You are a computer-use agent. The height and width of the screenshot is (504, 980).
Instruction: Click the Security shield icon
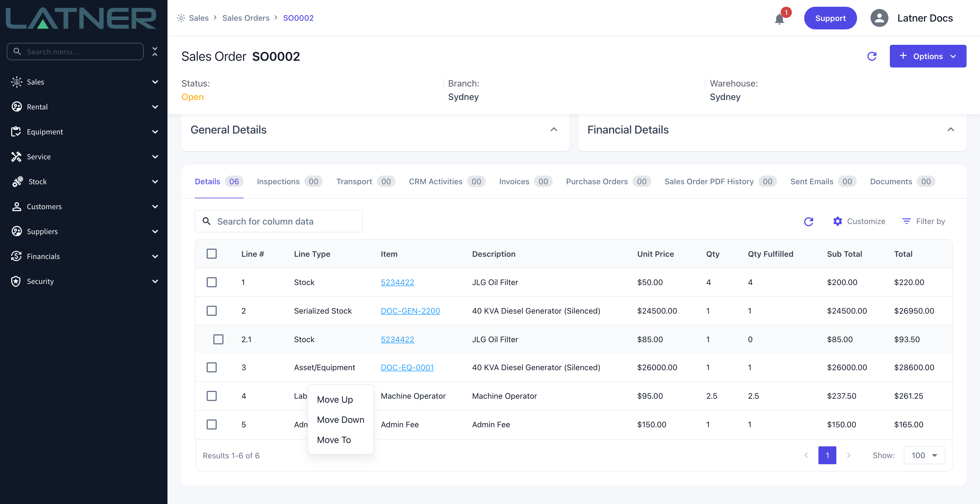pyautogui.click(x=16, y=281)
